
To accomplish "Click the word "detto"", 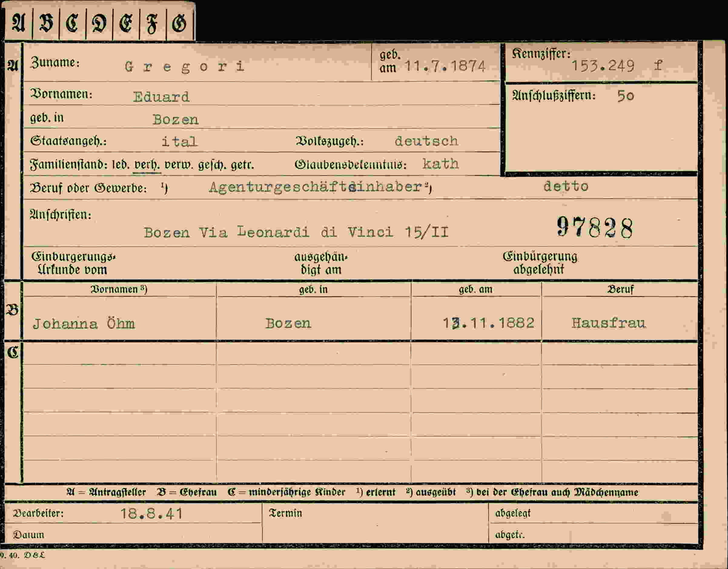I will coord(566,186).
